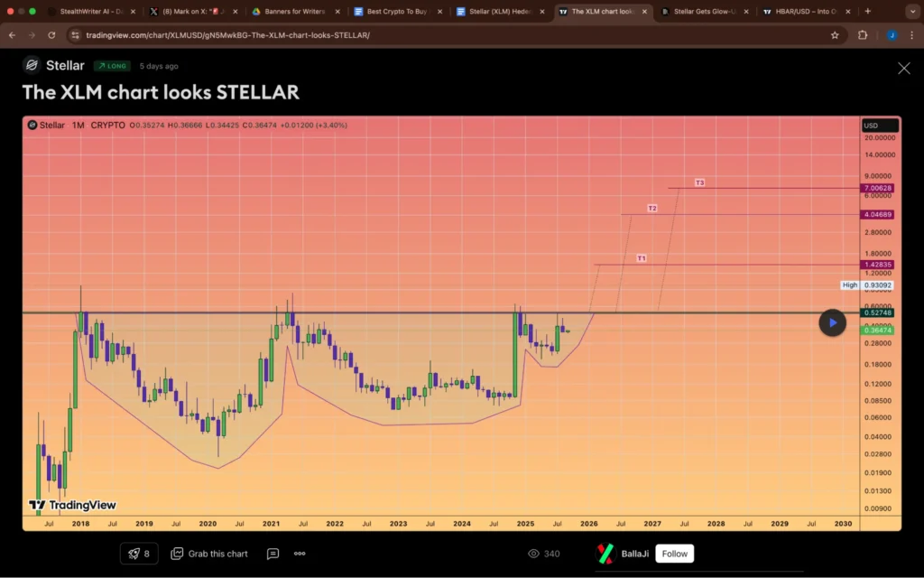This screenshot has width=924, height=578.
Task: Click the '5 days ago' timestamp
Action: (159, 66)
